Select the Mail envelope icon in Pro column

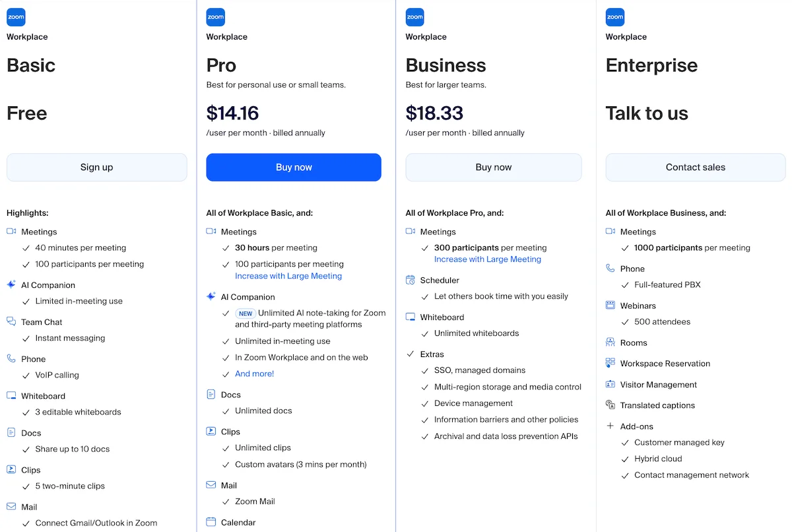[x=211, y=485]
